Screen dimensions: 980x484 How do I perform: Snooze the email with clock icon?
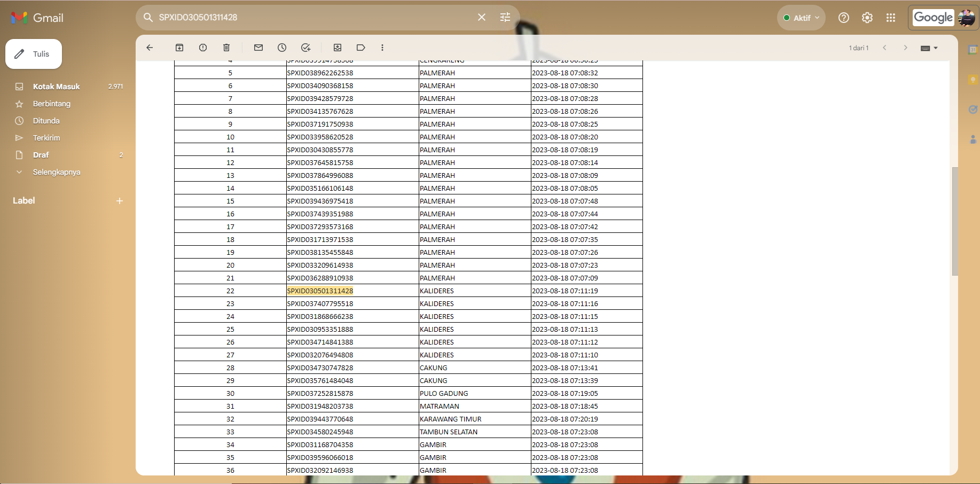pyautogui.click(x=282, y=48)
